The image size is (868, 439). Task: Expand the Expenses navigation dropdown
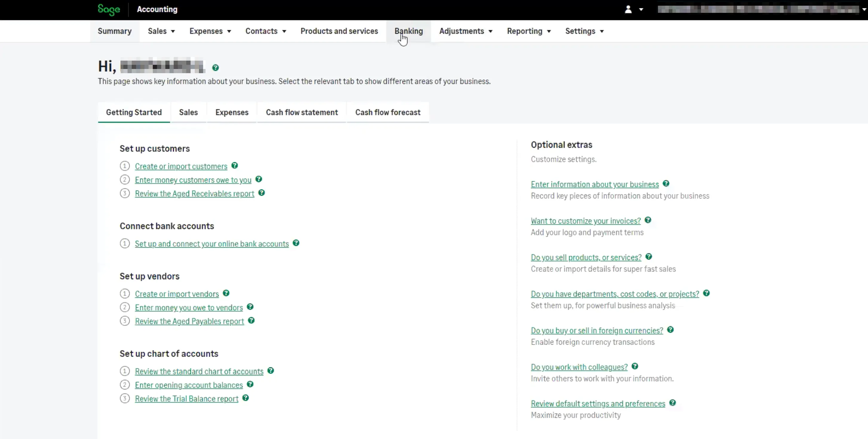click(210, 31)
